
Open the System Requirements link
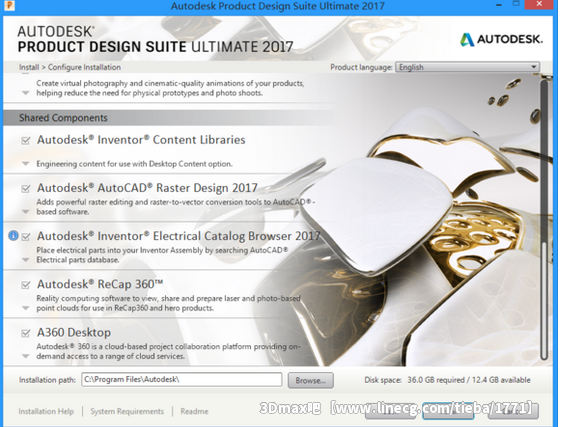tap(127, 411)
